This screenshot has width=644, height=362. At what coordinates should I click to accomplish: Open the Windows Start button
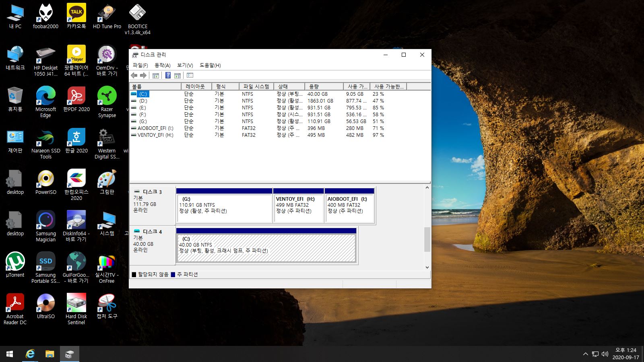pos(10,354)
